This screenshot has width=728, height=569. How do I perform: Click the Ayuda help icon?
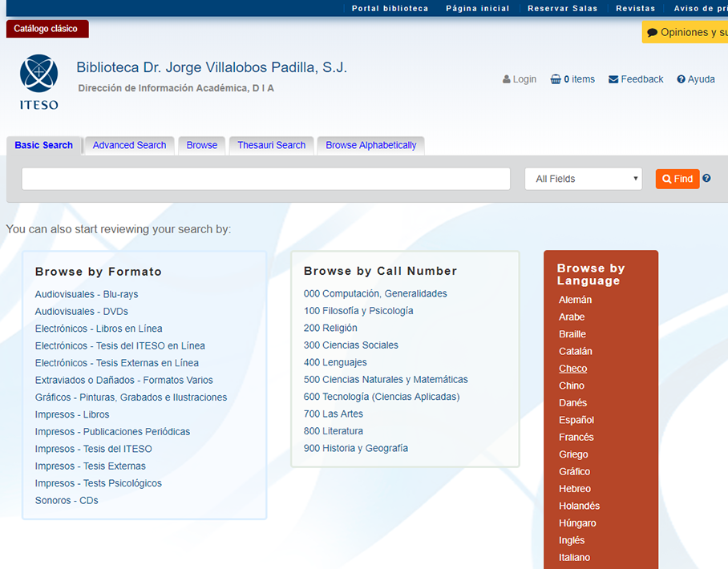tap(681, 79)
